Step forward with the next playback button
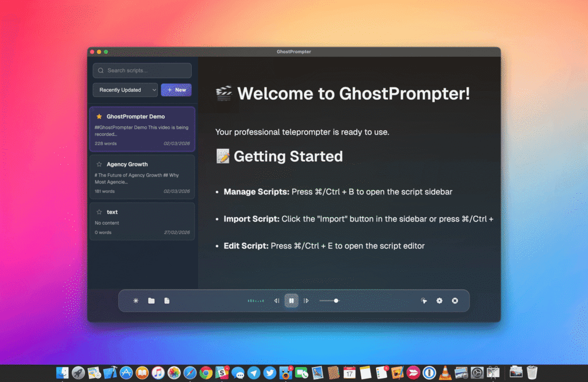This screenshot has width=588, height=382. (306, 301)
